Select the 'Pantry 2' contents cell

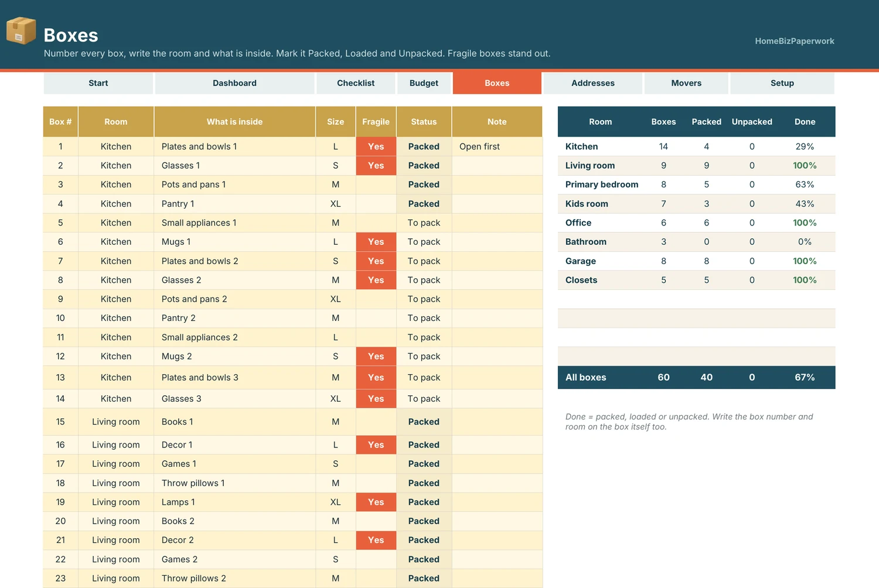(234, 318)
